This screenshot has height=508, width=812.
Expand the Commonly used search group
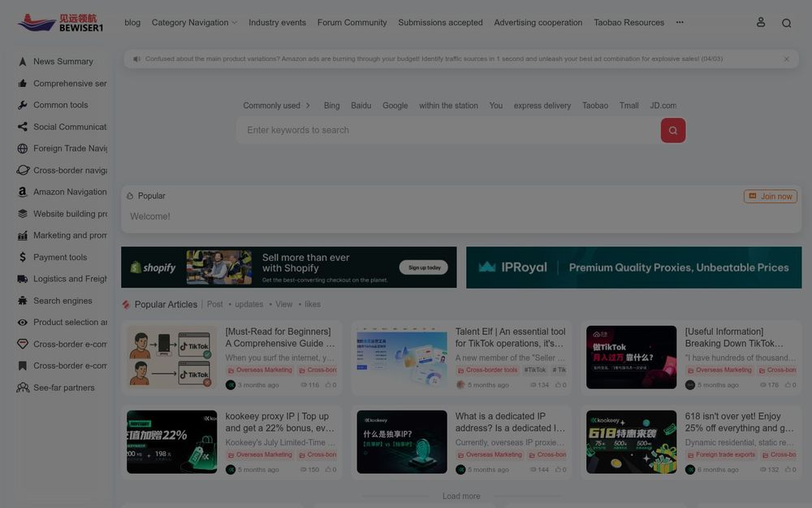tap(277, 106)
